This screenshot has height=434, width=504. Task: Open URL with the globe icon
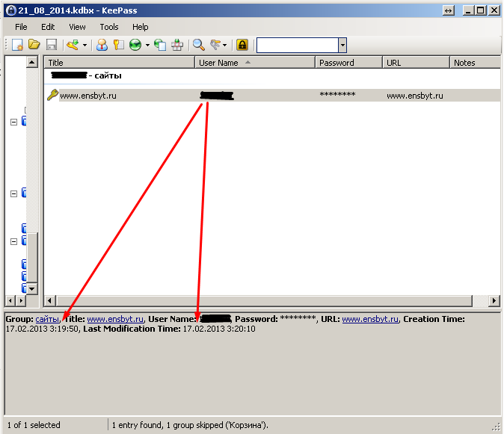pos(135,45)
